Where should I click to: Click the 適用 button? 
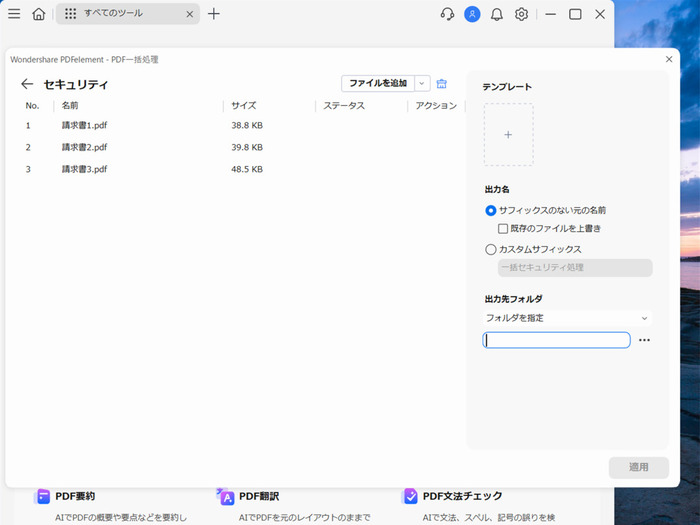639,467
